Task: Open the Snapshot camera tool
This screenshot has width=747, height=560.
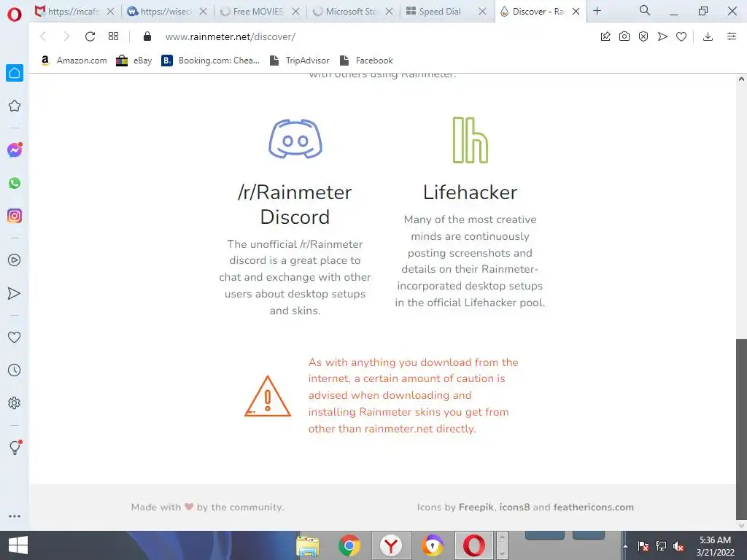Action: click(624, 36)
